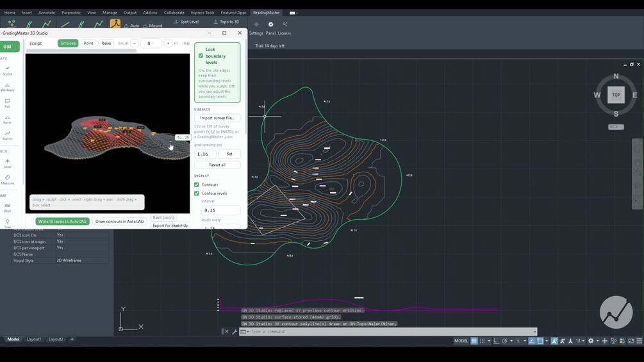Open the annotation scale 1:1 dropdown

pyautogui.click(x=581, y=341)
